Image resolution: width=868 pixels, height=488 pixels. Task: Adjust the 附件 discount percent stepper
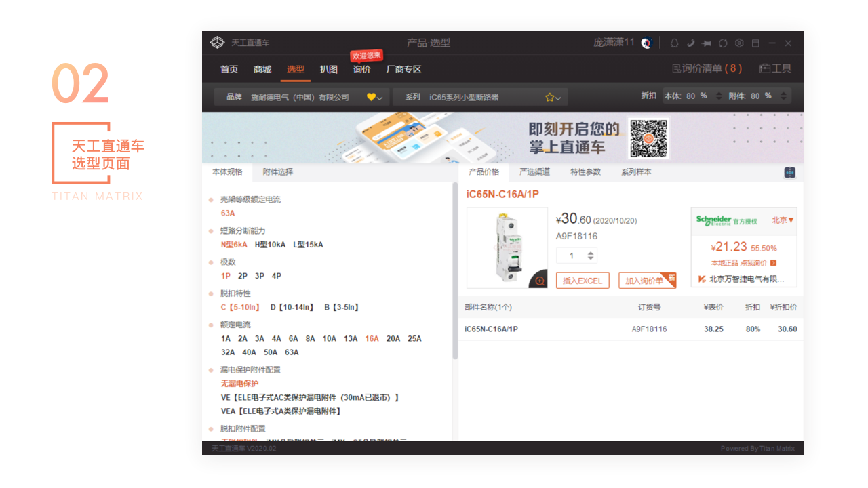[x=783, y=96]
